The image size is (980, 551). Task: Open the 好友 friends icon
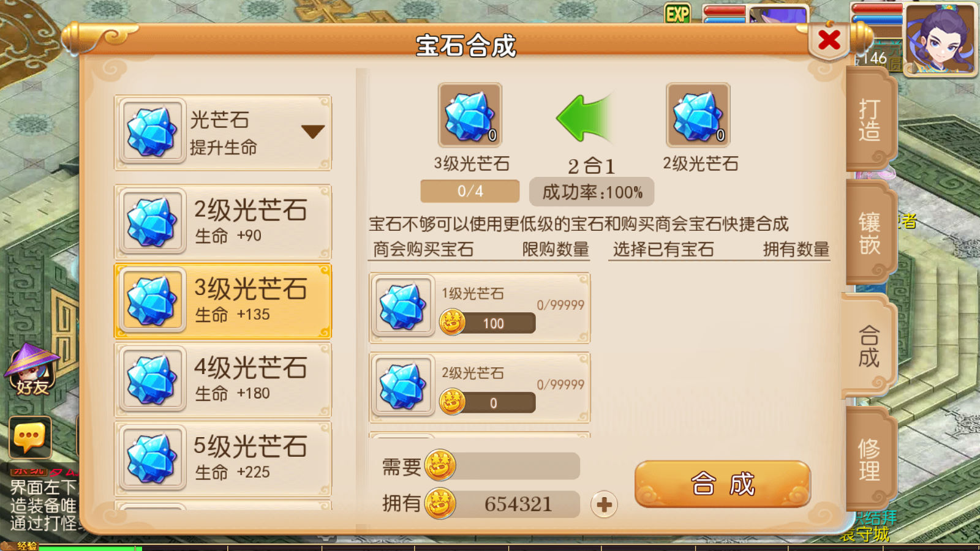tap(31, 370)
